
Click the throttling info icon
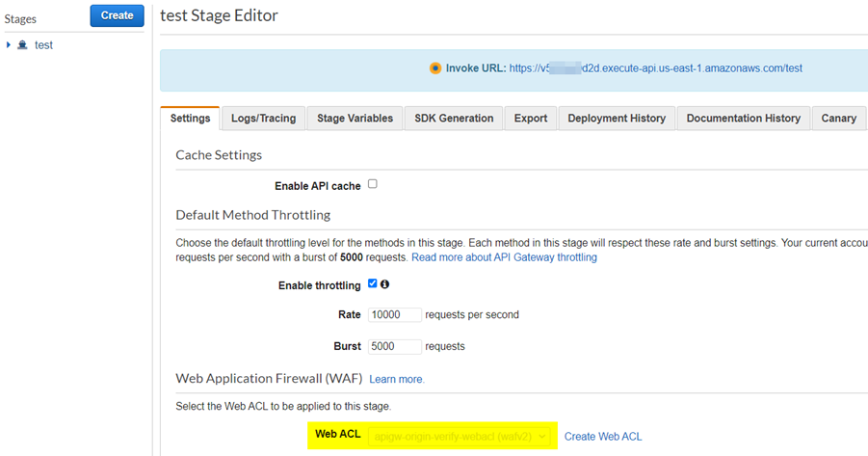pyautogui.click(x=384, y=284)
